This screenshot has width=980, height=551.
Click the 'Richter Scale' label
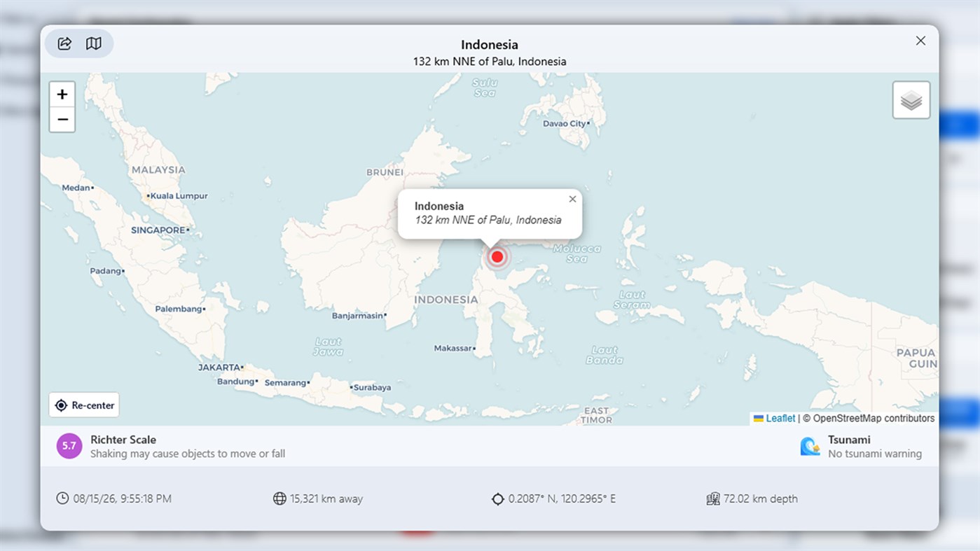(123, 440)
